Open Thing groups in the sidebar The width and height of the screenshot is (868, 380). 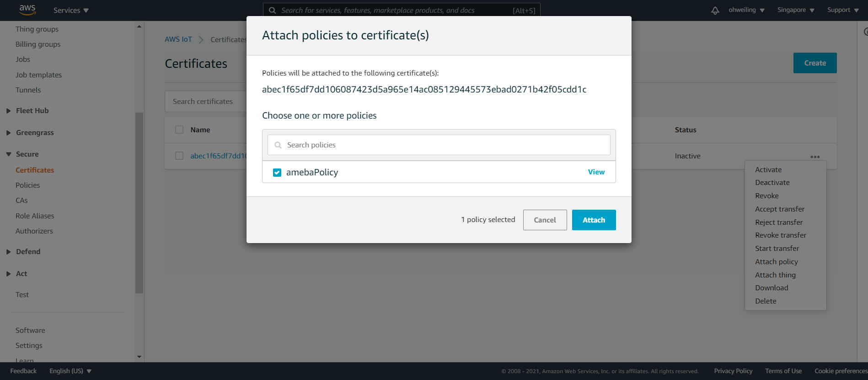[37, 29]
